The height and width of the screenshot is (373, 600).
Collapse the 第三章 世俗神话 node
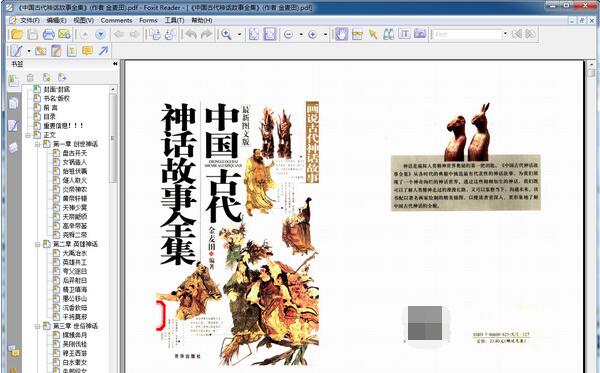[38, 326]
